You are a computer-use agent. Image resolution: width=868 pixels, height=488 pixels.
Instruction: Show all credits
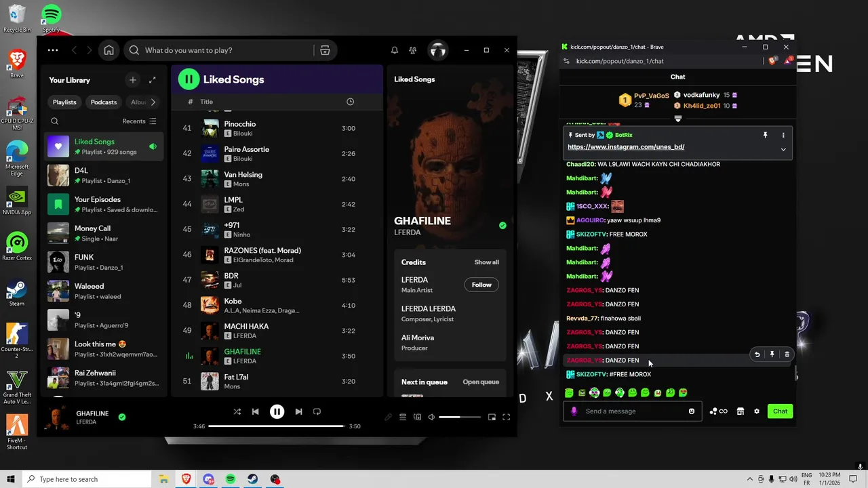tap(486, 262)
